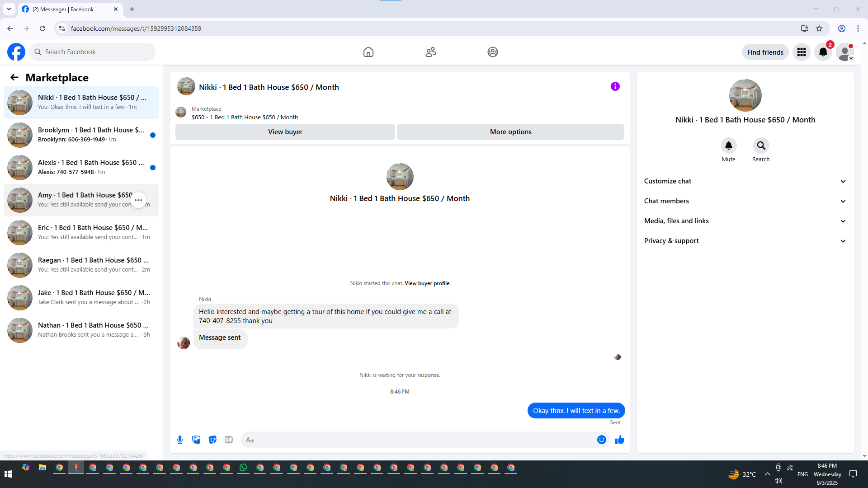Click the View buyer button
868x488 pixels.
click(x=285, y=132)
